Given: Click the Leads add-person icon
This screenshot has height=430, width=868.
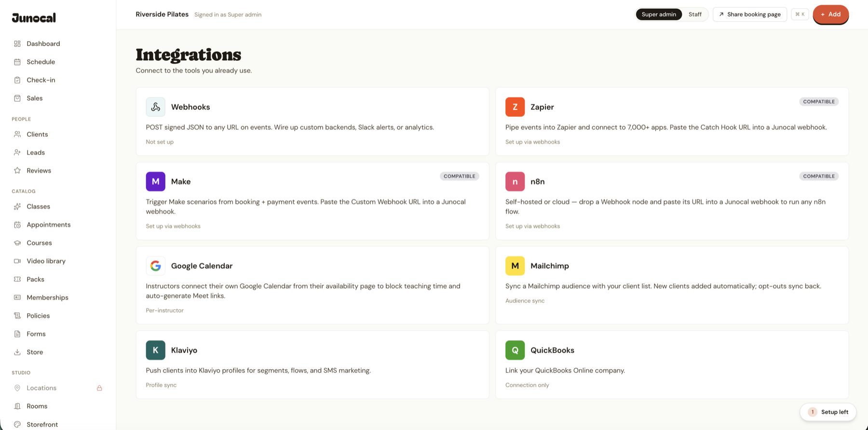Looking at the screenshot, I should [x=17, y=153].
